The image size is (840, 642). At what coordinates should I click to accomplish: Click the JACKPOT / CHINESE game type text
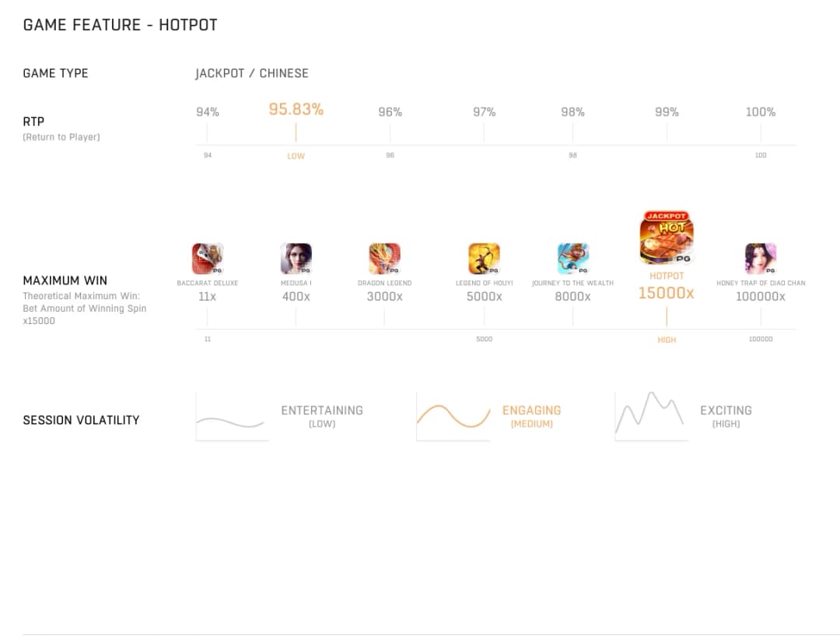pos(252,73)
